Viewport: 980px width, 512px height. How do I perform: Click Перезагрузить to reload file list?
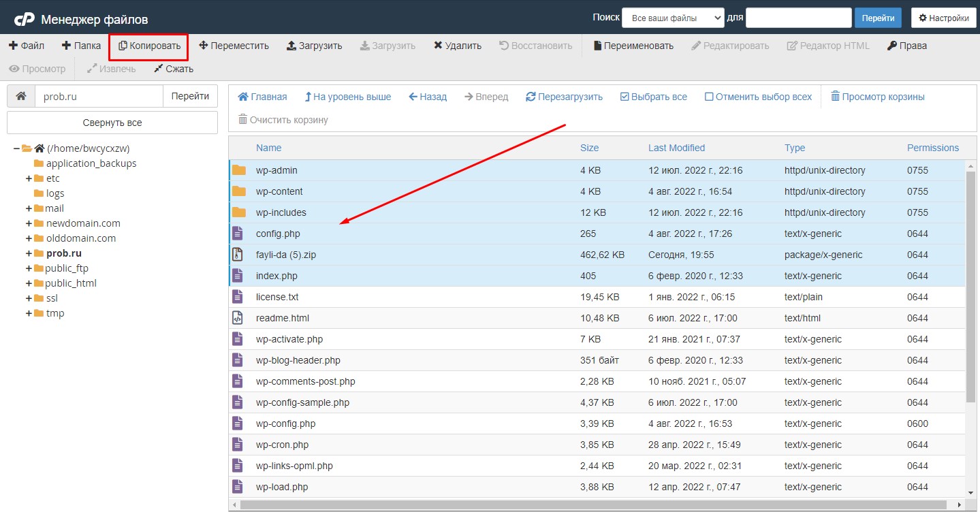(565, 97)
